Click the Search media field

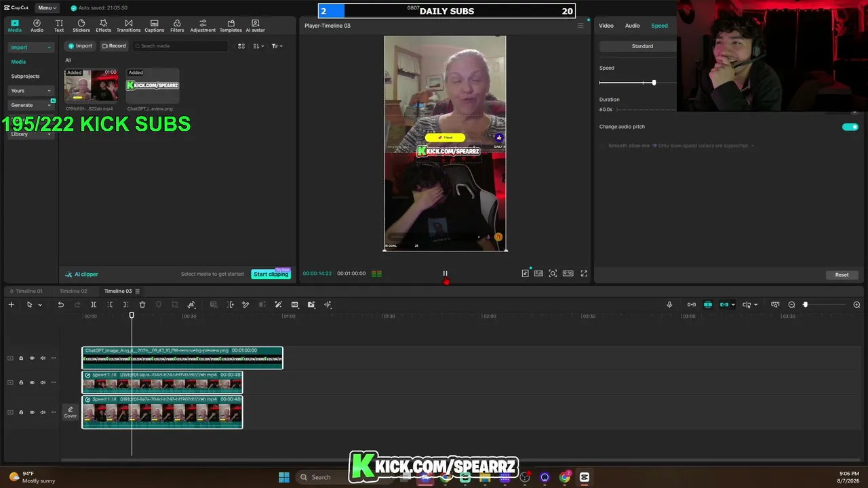click(181, 46)
